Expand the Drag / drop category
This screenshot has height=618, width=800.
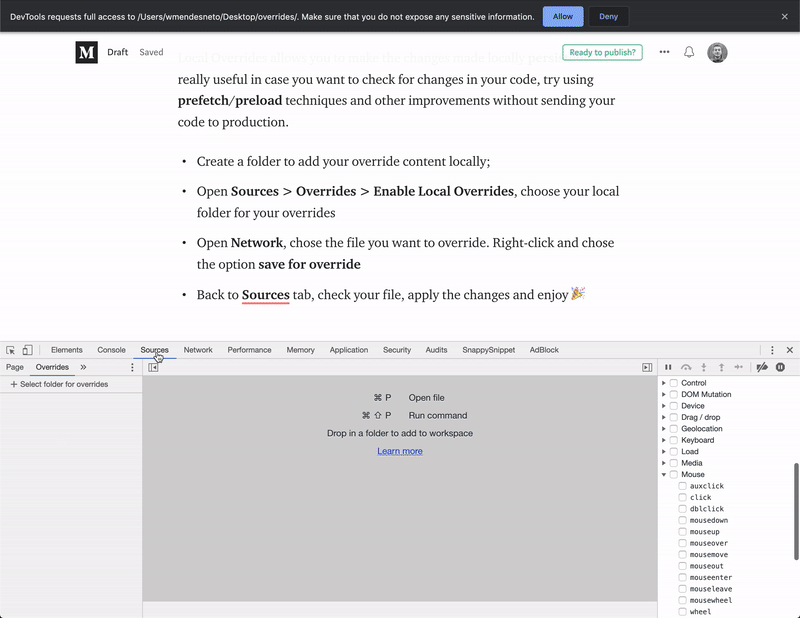click(664, 417)
